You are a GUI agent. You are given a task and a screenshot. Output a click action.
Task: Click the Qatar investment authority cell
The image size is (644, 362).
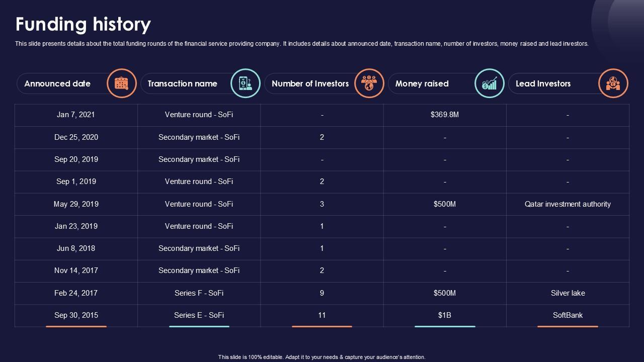[x=568, y=204]
